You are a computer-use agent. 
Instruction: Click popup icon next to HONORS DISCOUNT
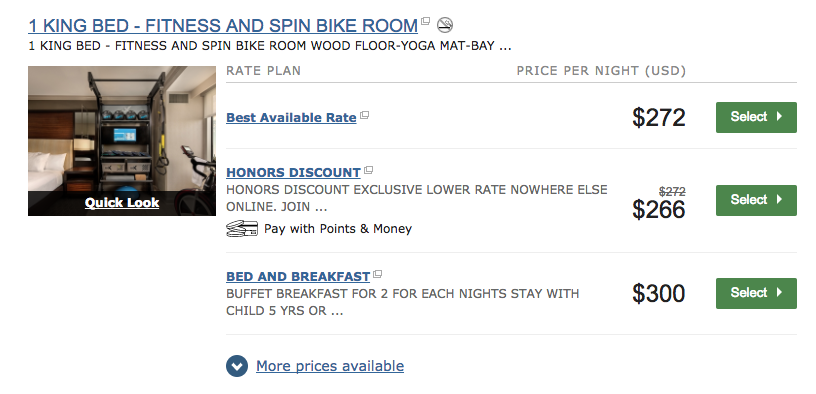pos(368,170)
